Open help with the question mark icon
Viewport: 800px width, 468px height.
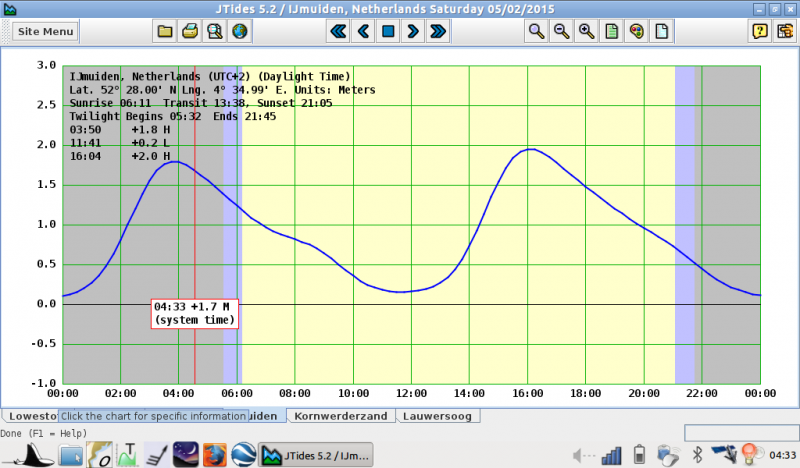click(x=759, y=31)
